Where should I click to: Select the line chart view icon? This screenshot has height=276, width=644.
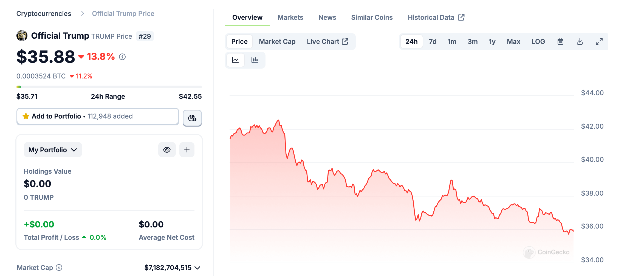click(236, 60)
